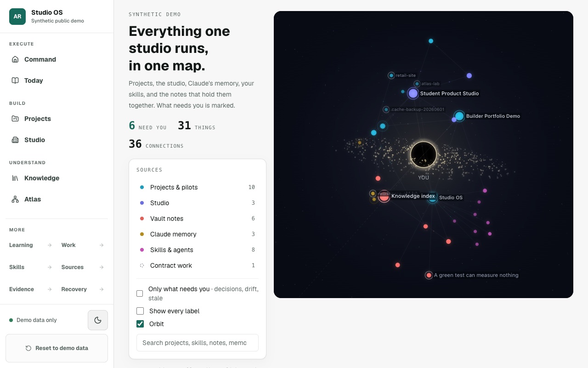The image size is (588, 368).
Task: Open the Studio section
Action: pyautogui.click(x=57, y=140)
